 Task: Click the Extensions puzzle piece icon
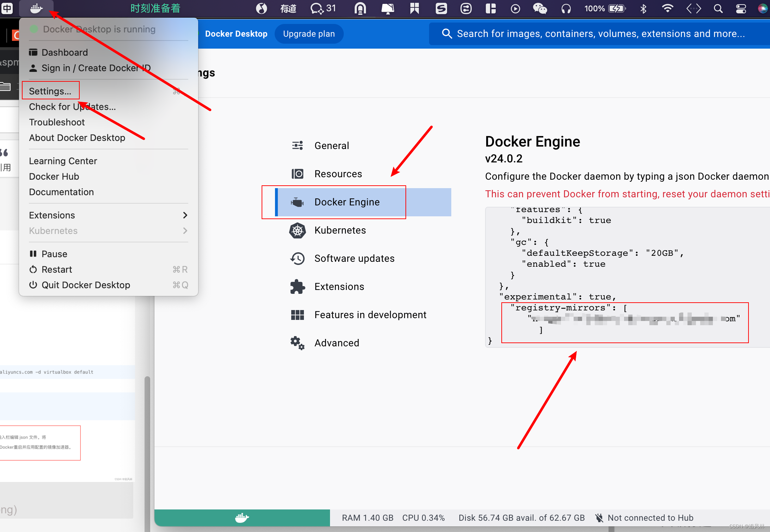(x=297, y=287)
